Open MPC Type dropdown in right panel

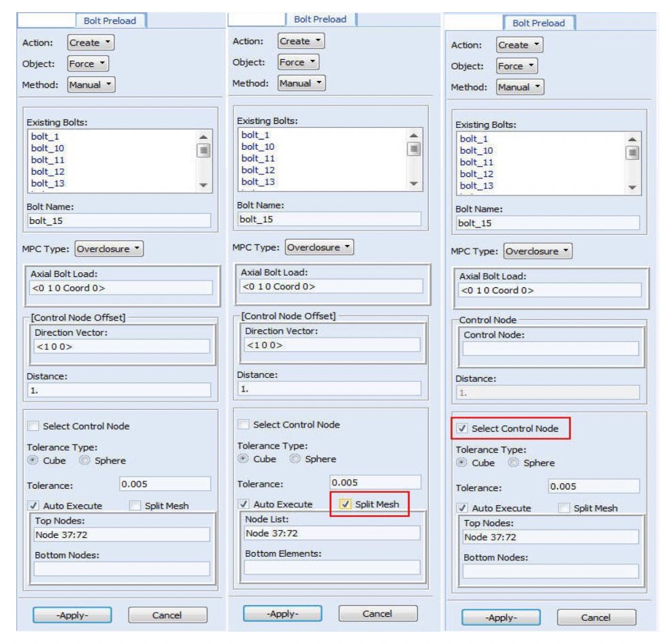(538, 251)
